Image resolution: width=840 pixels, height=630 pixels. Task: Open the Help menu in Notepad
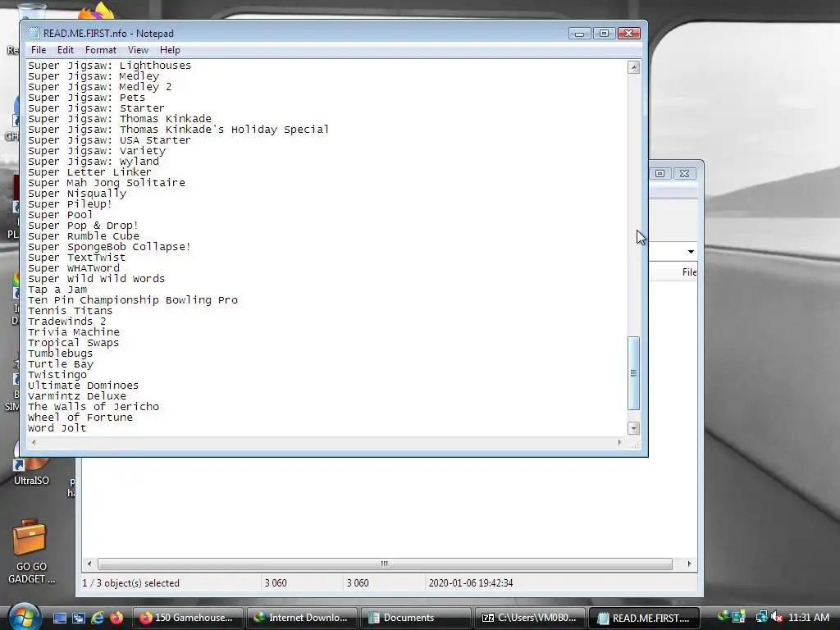[170, 50]
